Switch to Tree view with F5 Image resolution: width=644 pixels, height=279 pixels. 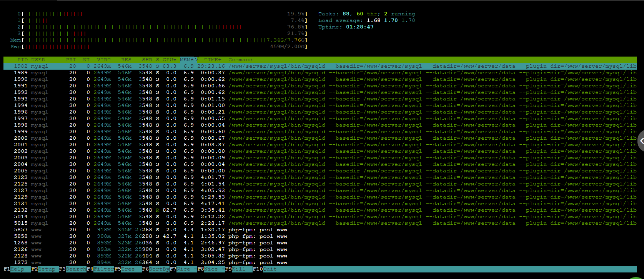pos(128,269)
